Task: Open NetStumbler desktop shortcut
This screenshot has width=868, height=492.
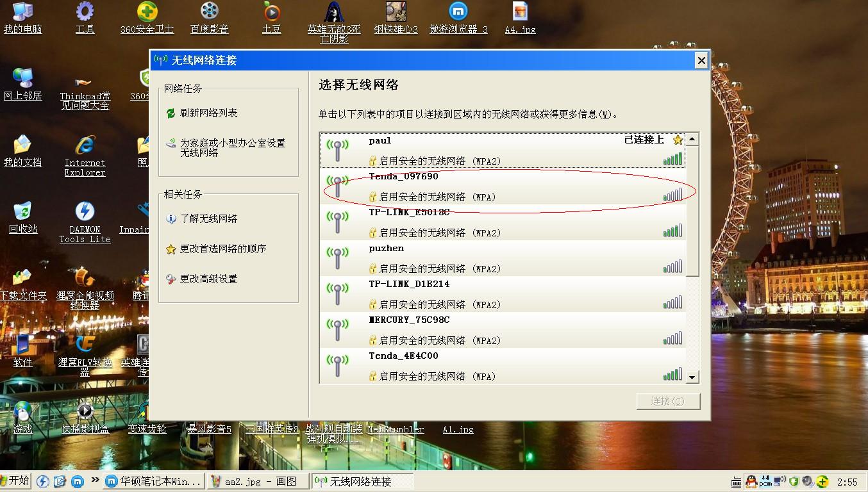Action: click(x=396, y=429)
